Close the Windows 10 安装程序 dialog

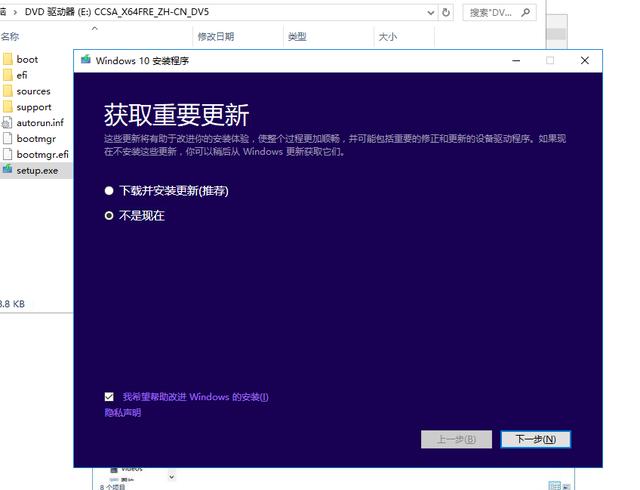click(584, 60)
